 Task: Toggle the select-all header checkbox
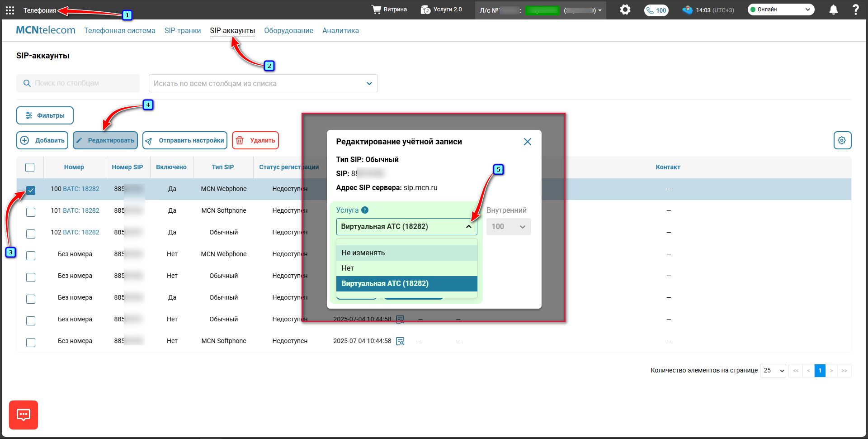30,167
